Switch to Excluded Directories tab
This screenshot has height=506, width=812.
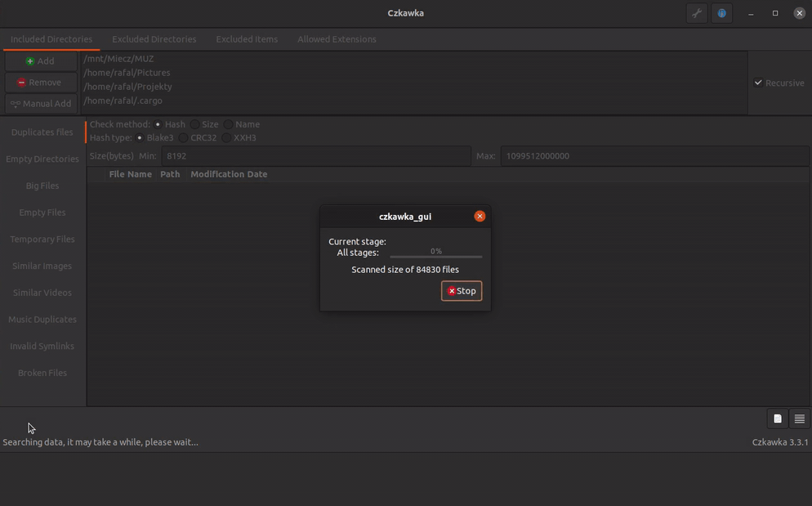(154, 39)
